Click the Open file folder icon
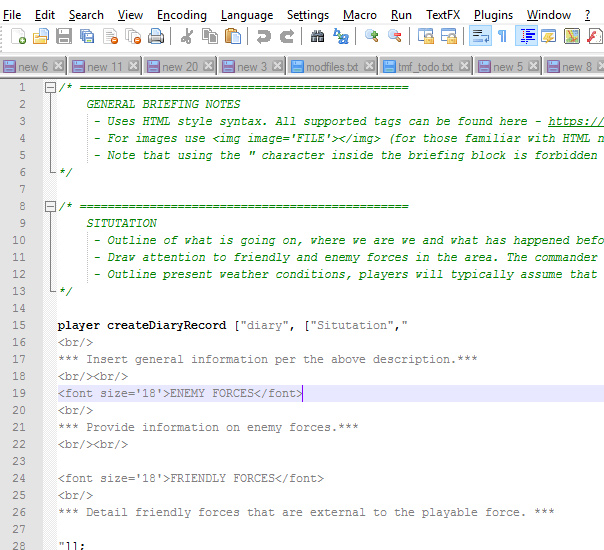 tap(41, 36)
